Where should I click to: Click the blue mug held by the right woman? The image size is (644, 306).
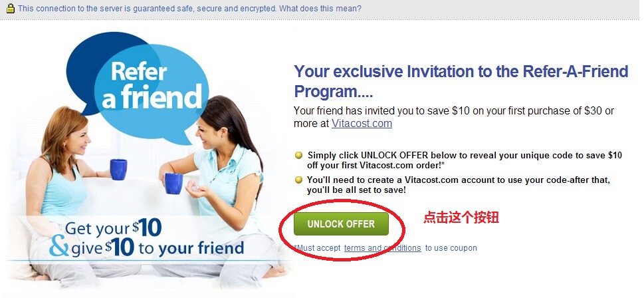pos(173,184)
